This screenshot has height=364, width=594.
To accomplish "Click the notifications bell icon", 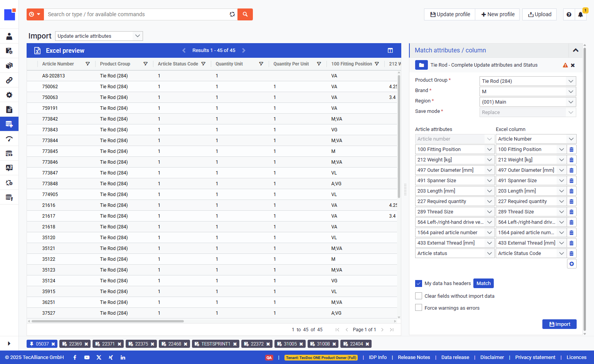I will 580,14.
